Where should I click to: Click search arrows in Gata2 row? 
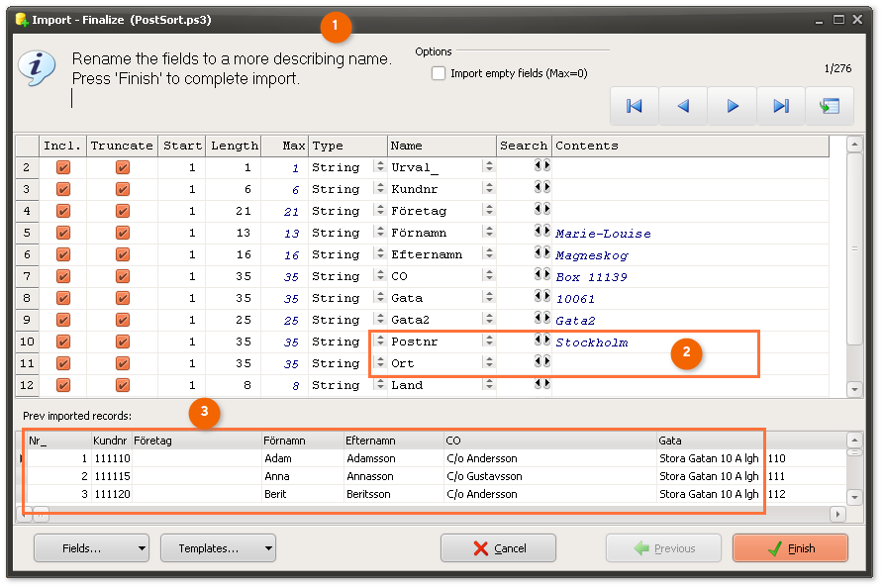[x=542, y=318]
